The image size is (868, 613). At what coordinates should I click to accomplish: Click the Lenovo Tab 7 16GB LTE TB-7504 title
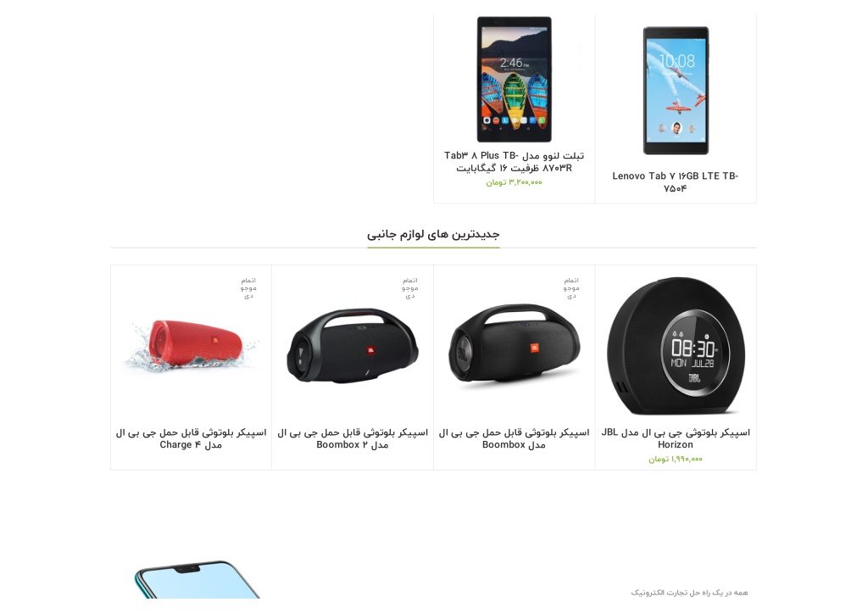(676, 182)
